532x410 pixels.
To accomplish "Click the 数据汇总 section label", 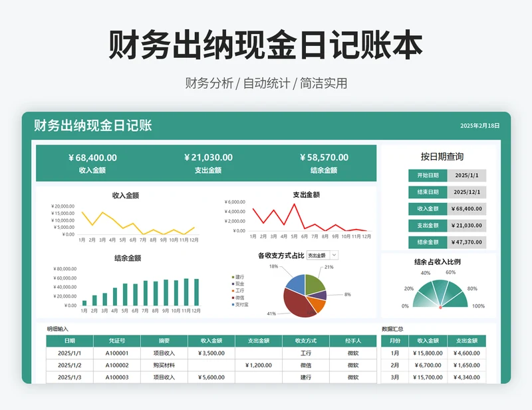I will click(x=392, y=329).
